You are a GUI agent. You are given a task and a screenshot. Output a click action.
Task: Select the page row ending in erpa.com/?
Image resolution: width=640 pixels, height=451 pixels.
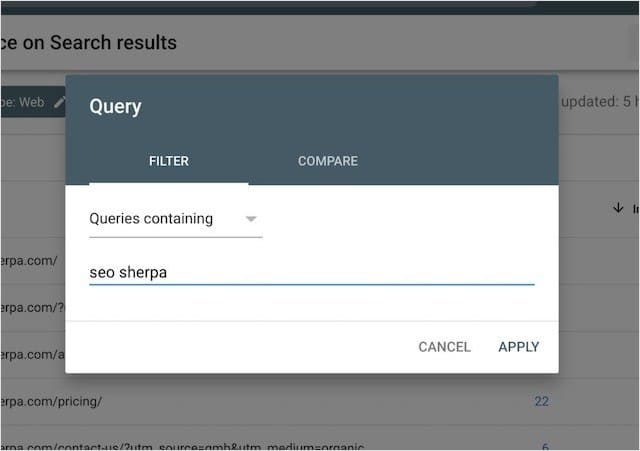pos(32,309)
